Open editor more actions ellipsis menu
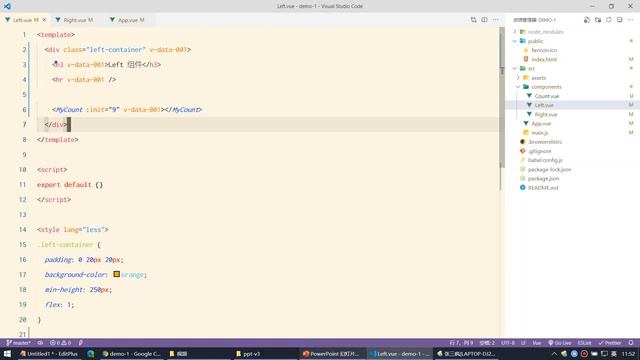Screen dimensions: 640x360 coord(495,20)
